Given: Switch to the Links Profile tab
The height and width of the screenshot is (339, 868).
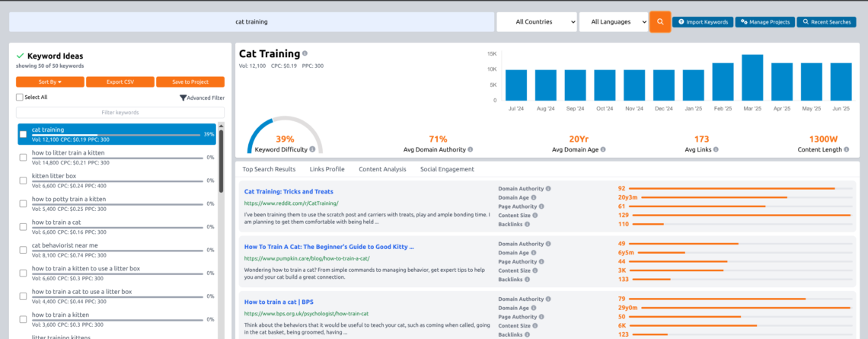Looking at the screenshot, I should [x=327, y=169].
